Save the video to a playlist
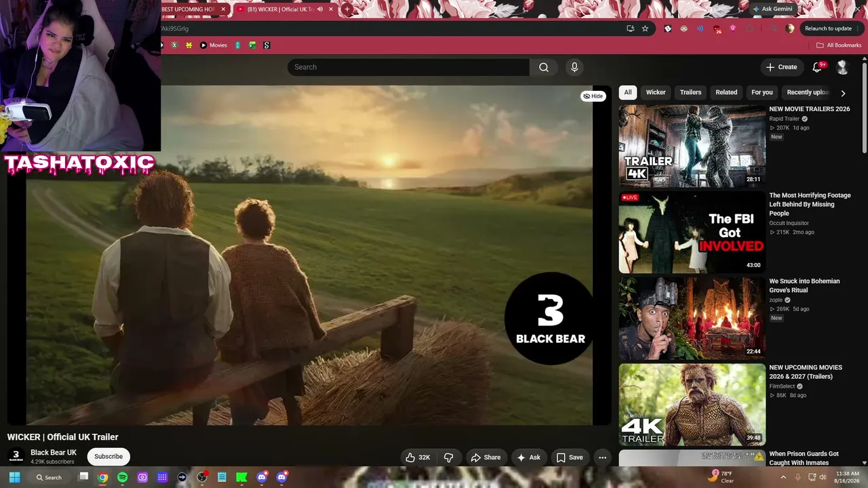The width and height of the screenshot is (868, 488). coord(570,457)
